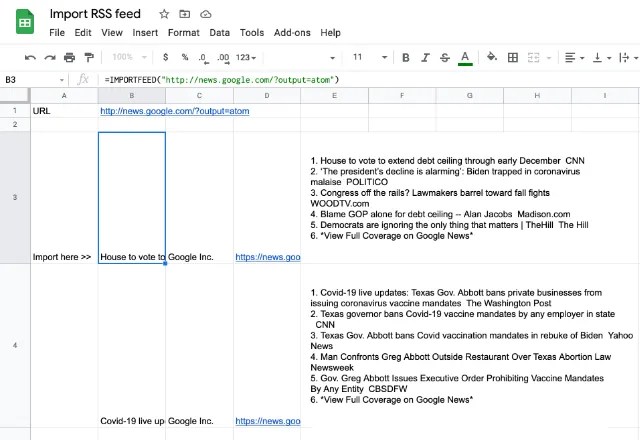
Task: Open Google Sheets home icon
Action: point(24,21)
